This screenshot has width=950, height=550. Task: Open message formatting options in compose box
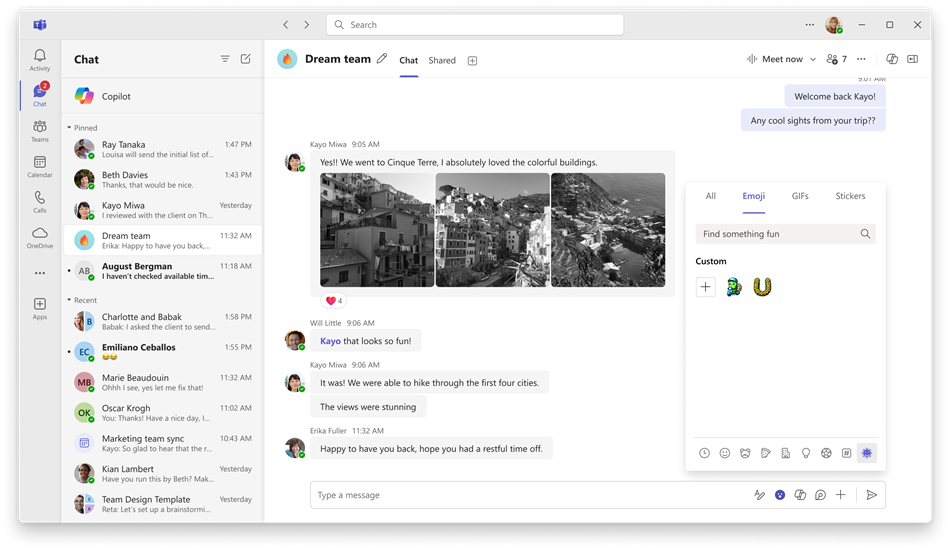click(x=759, y=495)
